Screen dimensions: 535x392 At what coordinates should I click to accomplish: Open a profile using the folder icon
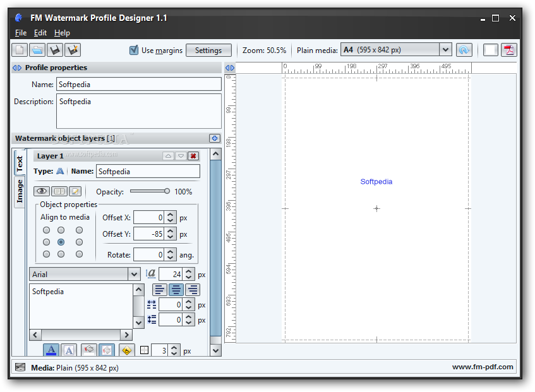pyautogui.click(x=37, y=50)
